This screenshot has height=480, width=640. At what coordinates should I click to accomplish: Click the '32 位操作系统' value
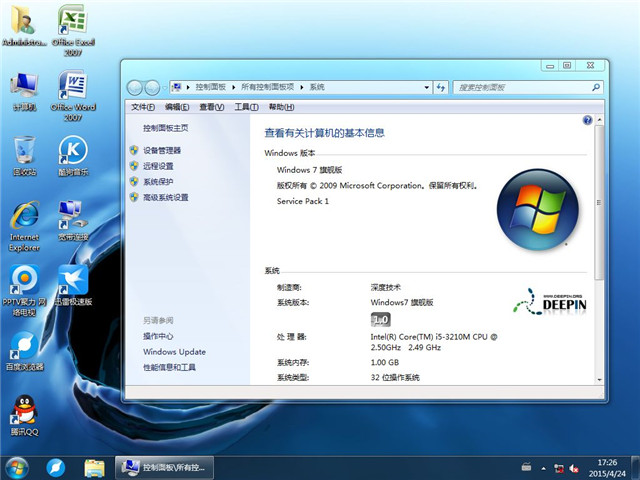[395, 378]
